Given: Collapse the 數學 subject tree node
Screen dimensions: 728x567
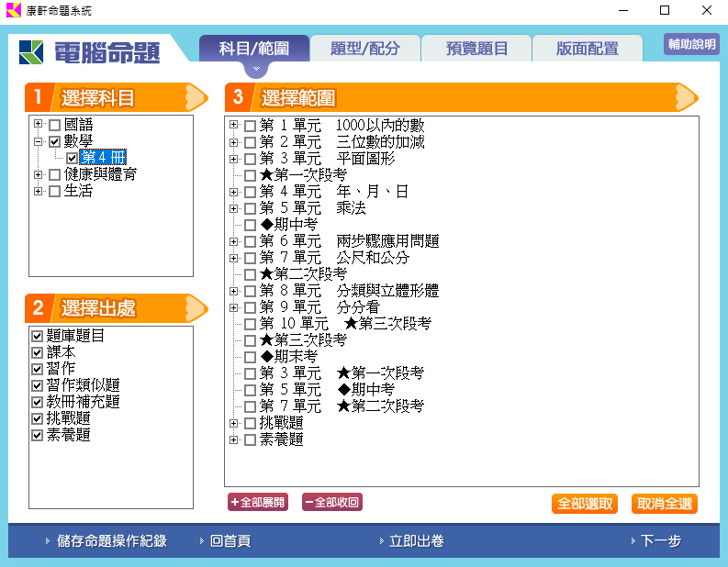Looking at the screenshot, I should 39,142.
